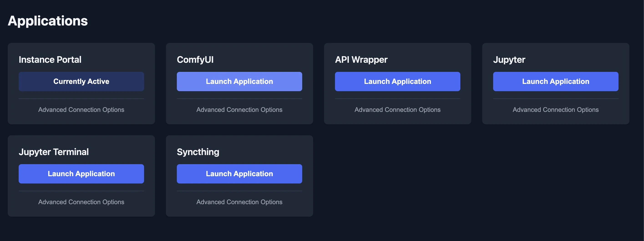Screen dimensions: 644x241
Task: Launch the API Wrapper application
Action: (x=398, y=81)
